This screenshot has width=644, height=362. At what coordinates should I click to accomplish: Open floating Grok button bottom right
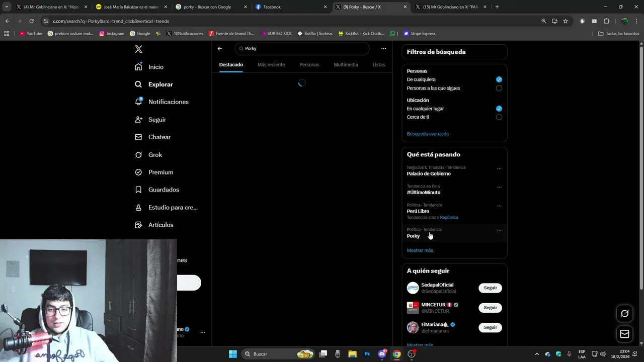coord(624,313)
